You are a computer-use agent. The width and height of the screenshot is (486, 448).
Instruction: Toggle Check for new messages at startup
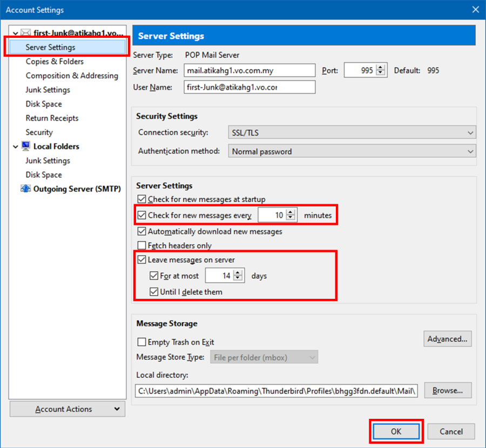(x=142, y=199)
